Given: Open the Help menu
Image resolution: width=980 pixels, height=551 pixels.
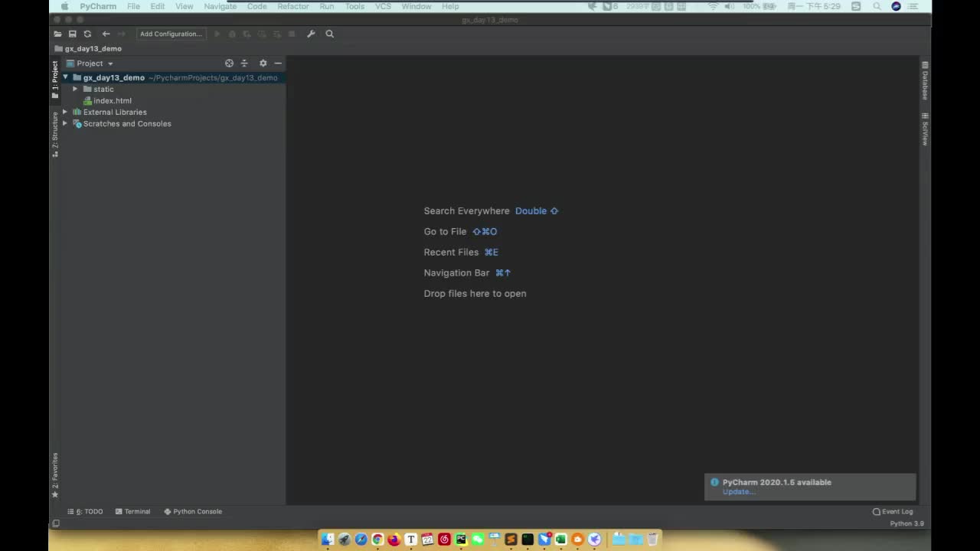Looking at the screenshot, I should click(450, 6).
